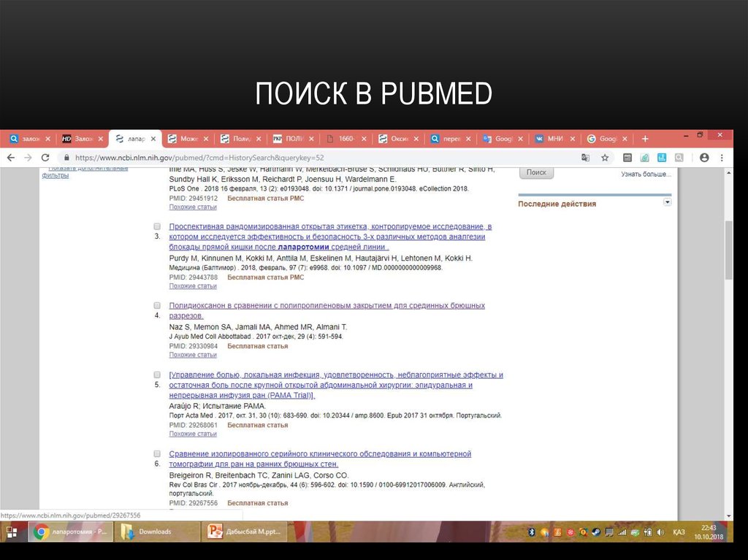Viewport: 748px width, 560px height.
Task: Open a new browser tab with plus button
Action: [646, 138]
